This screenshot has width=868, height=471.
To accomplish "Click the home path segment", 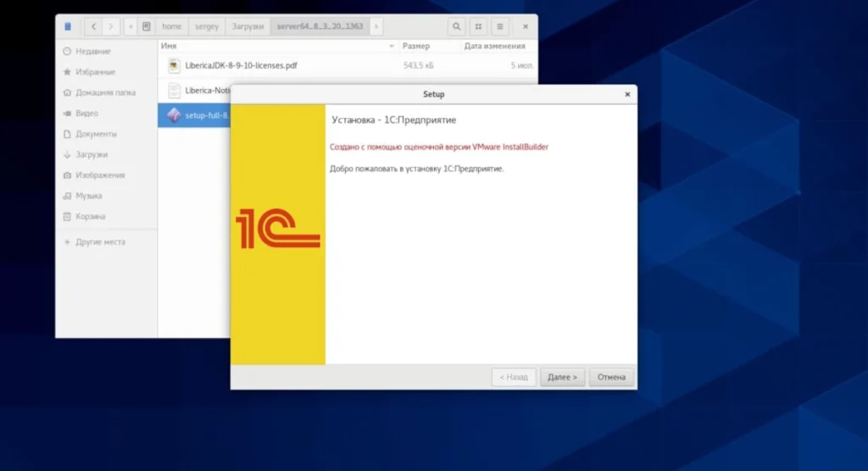I will (x=171, y=26).
